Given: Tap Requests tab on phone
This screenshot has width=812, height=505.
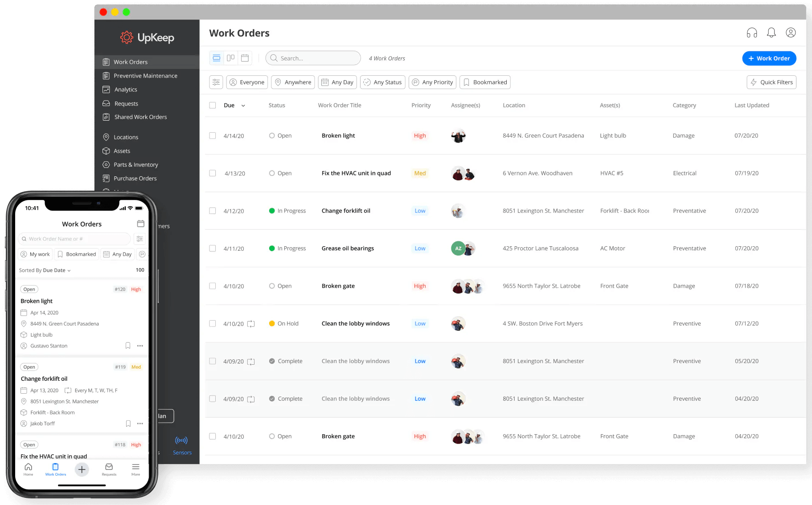Looking at the screenshot, I should pyautogui.click(x=109, y=469).
